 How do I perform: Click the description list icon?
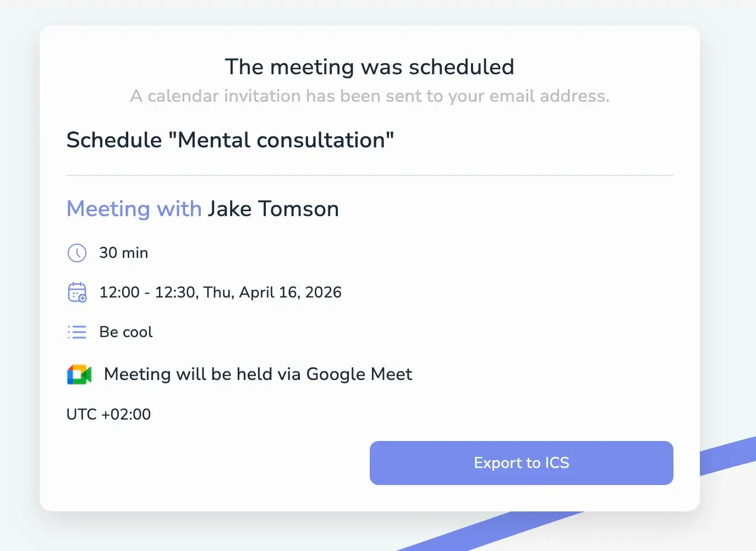point(77,332)
